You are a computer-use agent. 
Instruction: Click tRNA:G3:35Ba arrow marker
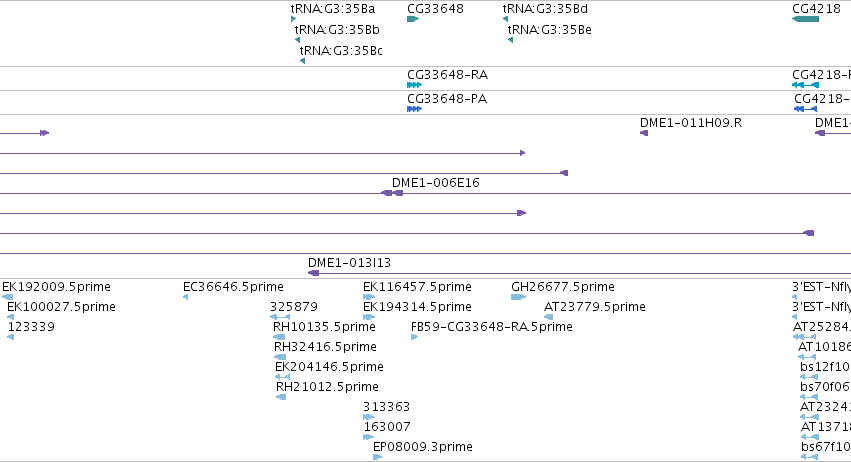click(294, 19)
